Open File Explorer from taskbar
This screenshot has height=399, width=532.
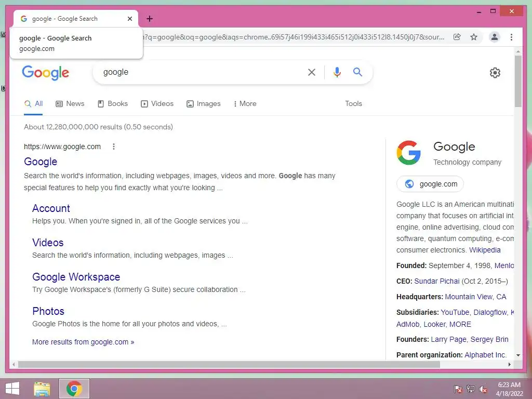(x=42, y=389)
